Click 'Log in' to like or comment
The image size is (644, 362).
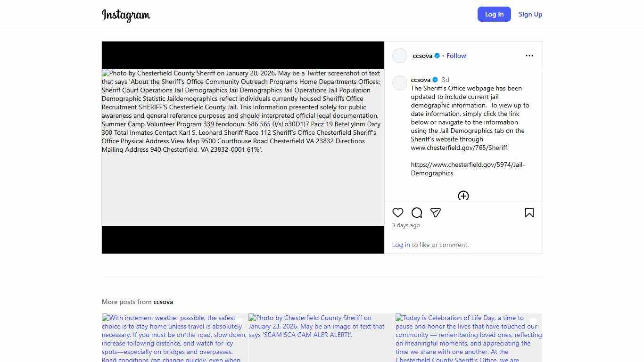tap(401, 245)
